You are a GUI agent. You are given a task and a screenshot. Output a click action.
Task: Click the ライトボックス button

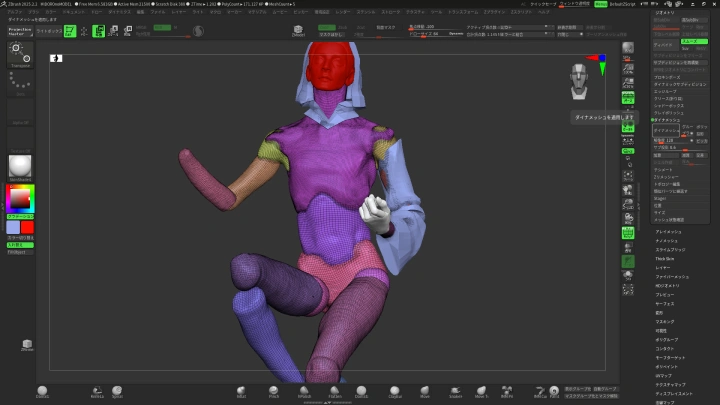(x=49, y=31)
